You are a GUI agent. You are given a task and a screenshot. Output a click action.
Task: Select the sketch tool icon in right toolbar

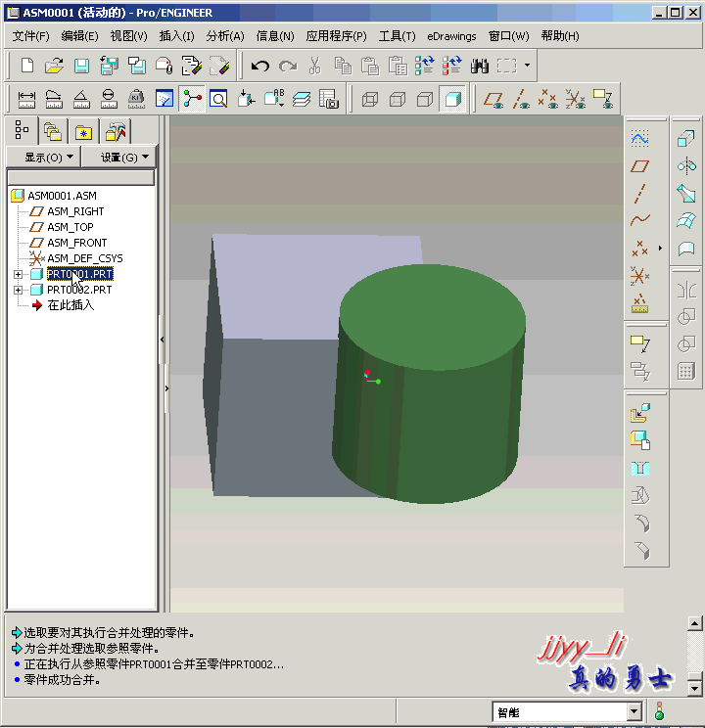pos(640,138)
